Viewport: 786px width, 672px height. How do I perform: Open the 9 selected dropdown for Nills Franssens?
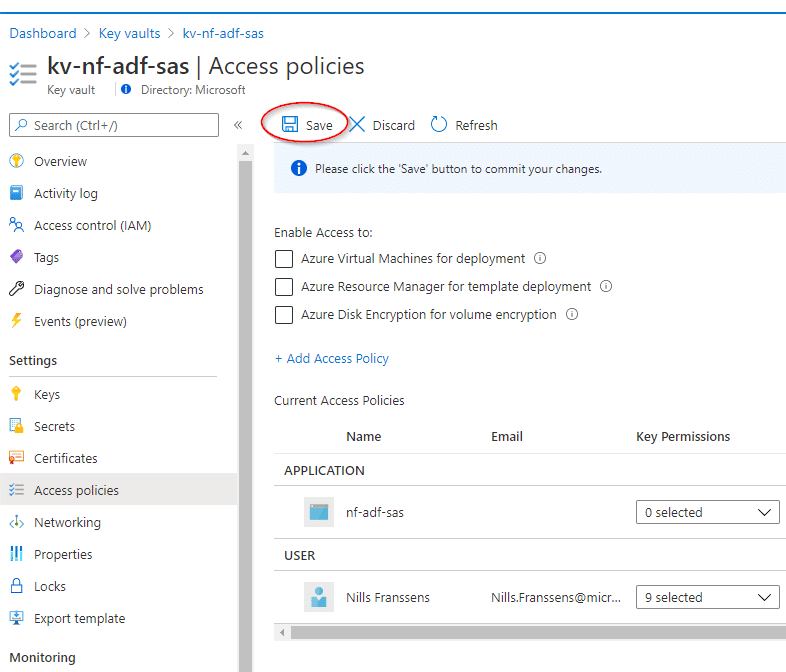[x=708, y=597]
